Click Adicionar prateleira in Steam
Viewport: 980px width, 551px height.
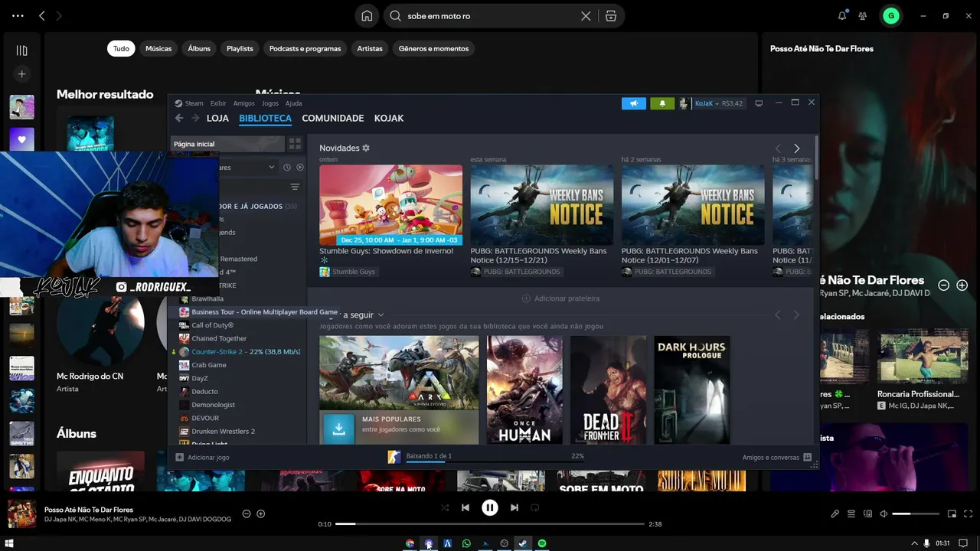[560, 298]
